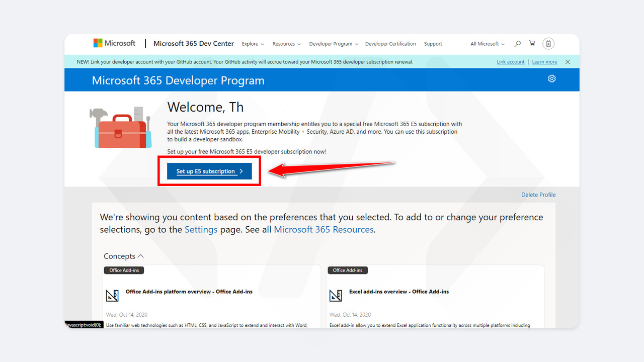This screenshot has height=362, width=644.
Task: Click the Microsoft logo
Action: 114,43
